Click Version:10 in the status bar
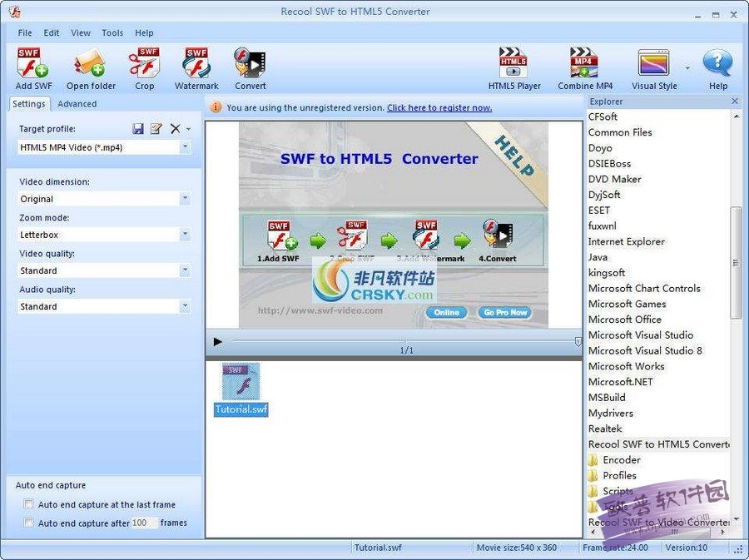 point(687,548)
